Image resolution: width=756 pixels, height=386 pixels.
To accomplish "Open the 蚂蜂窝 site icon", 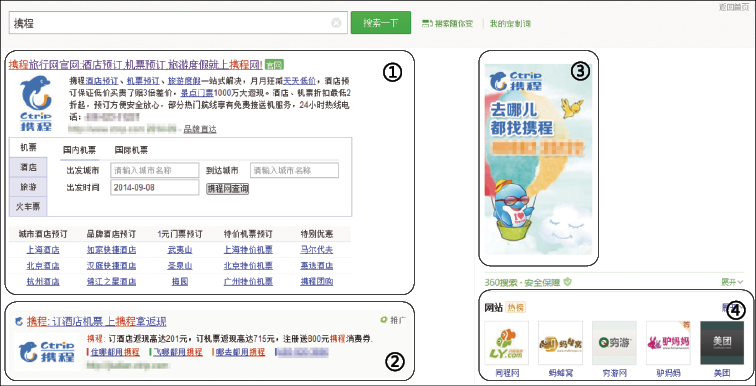I will tap(560, 343).
